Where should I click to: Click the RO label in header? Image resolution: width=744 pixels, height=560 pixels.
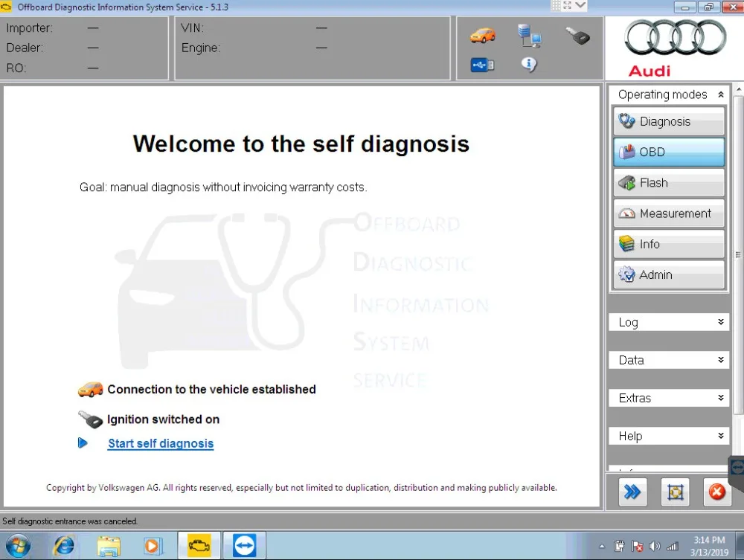(x=16, y=68)
